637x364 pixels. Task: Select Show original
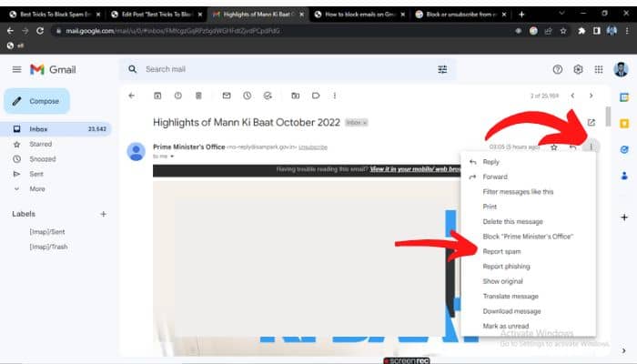click(x=528, y=281)
